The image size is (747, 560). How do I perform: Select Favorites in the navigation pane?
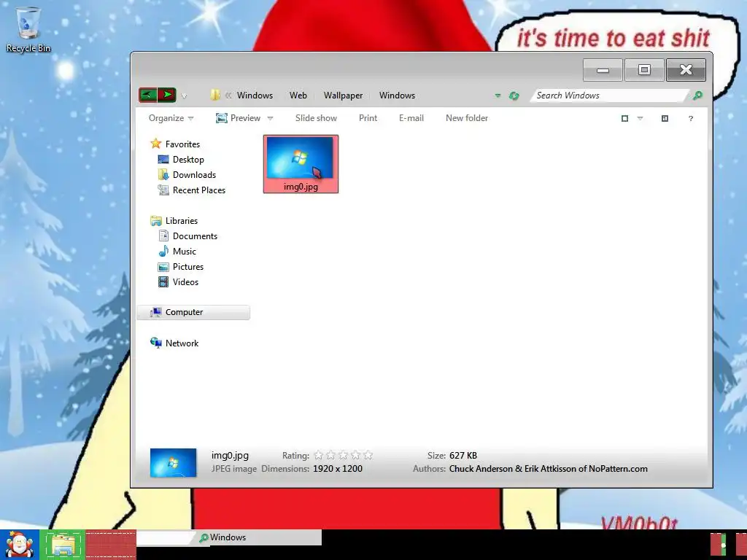(x=182, y=144)
